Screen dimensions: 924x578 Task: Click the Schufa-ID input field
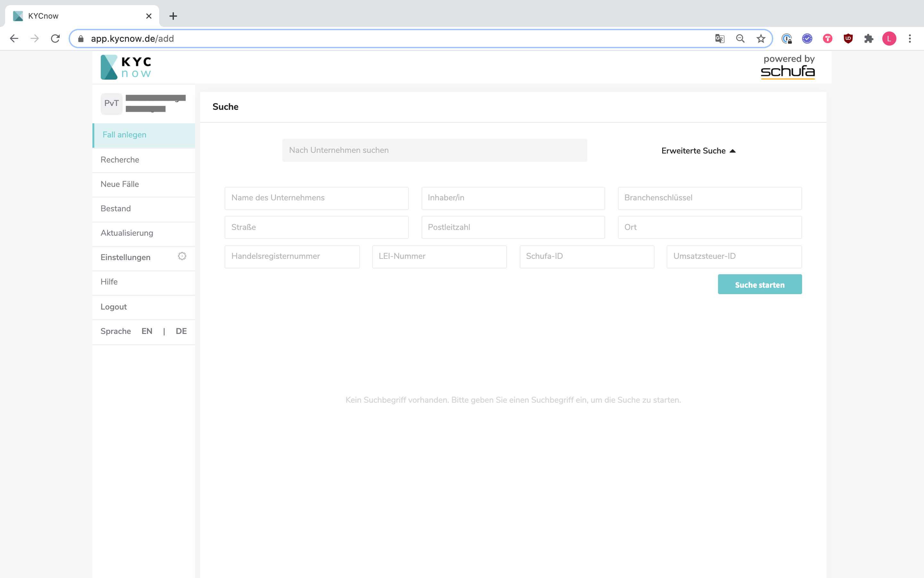point(587,257)
